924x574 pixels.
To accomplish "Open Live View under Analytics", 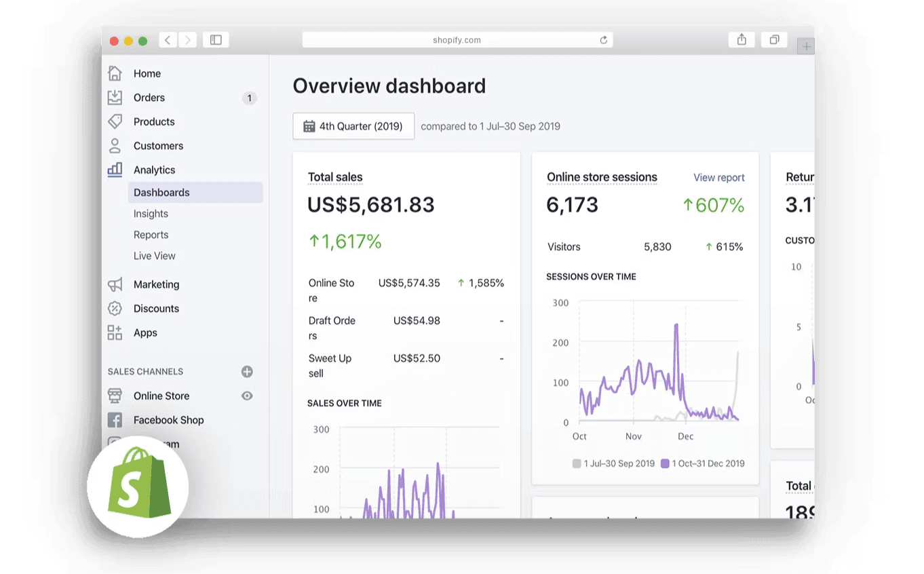I will [x=155, y=256].
